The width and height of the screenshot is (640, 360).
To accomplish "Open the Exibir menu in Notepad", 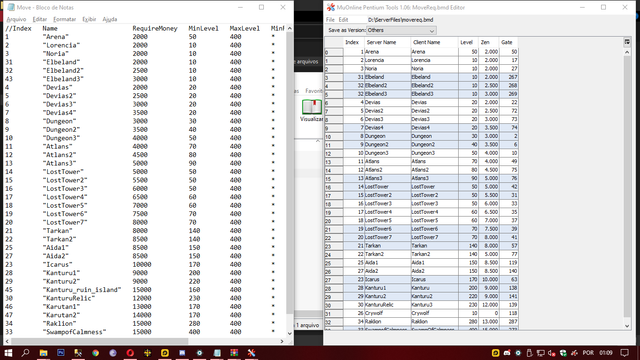I will (x=89, y=19).
